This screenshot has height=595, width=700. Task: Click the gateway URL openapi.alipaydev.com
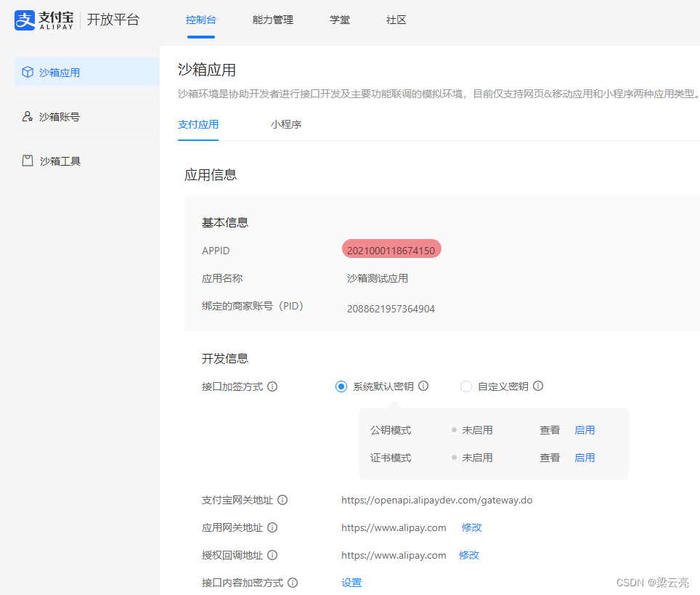click(x=436, y=500)
